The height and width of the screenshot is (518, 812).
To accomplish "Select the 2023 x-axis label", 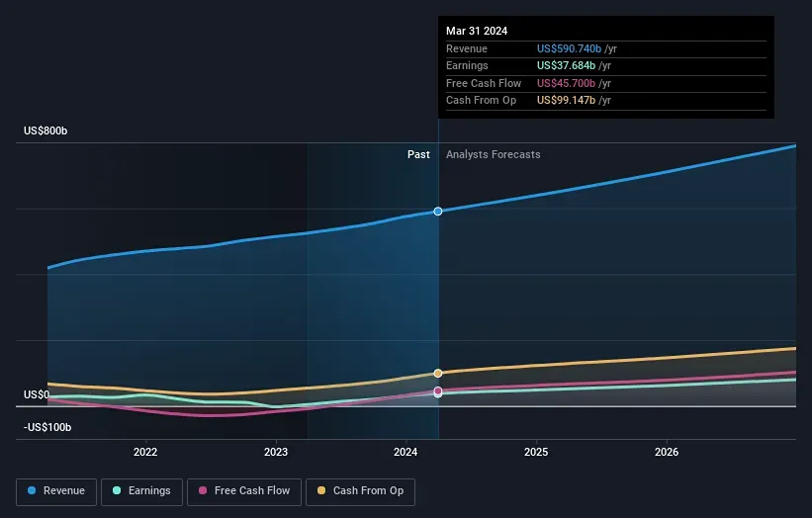I will [x=276, y=453].
